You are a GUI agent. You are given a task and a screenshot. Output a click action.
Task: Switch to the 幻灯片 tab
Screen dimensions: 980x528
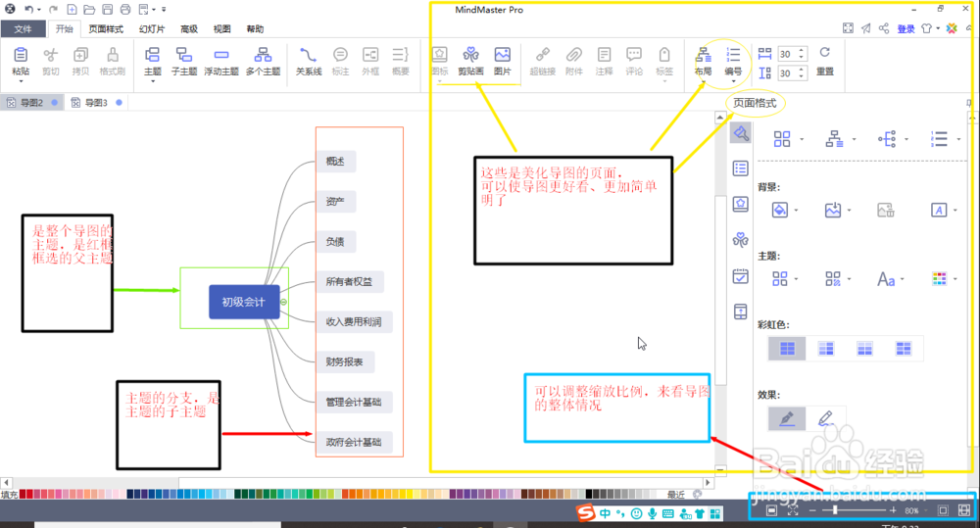tap(151, 28)
